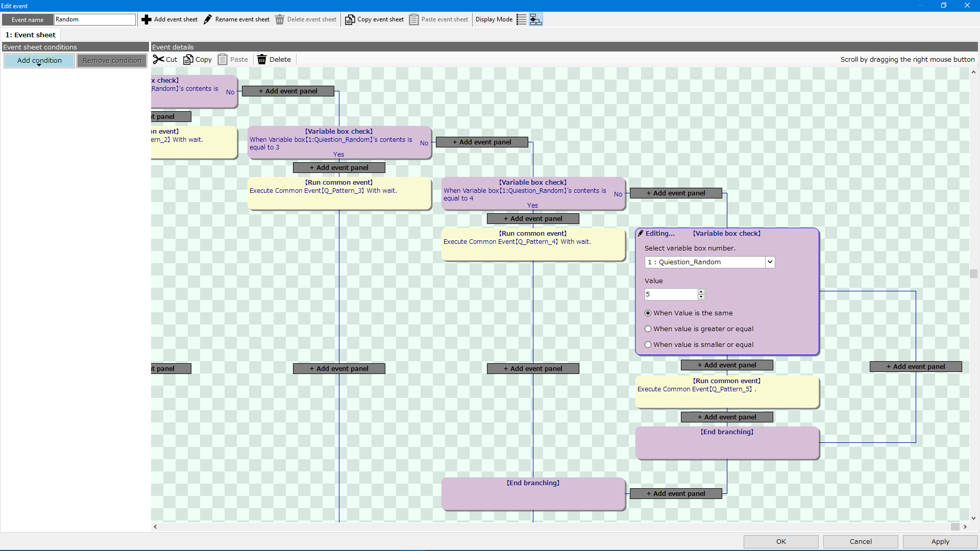Click the Copy event sheet icon
The image size is (980, 551).
[x=350, y=19]
